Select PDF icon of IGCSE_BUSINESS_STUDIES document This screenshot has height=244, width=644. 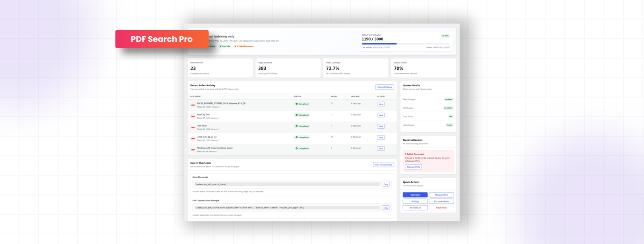(x=193, y=105)
